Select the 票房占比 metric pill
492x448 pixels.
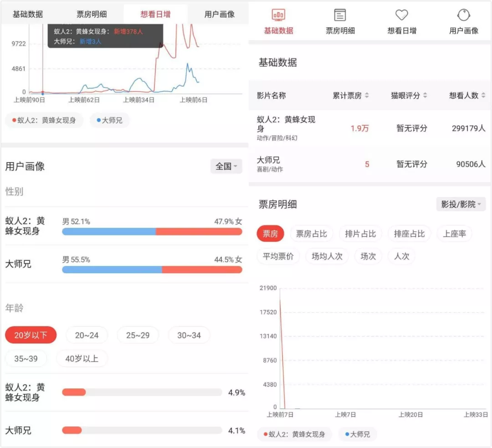click(311, 234)
